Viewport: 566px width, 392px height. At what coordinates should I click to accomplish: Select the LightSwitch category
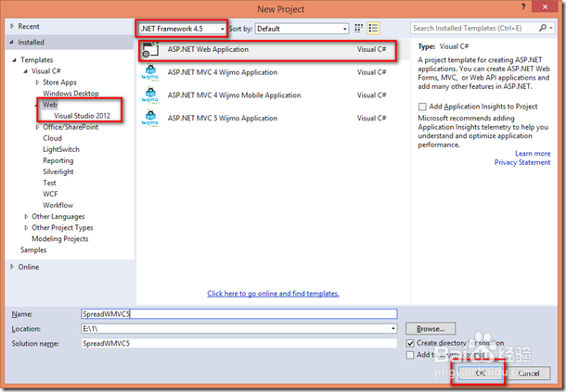[x=61, y=149]
